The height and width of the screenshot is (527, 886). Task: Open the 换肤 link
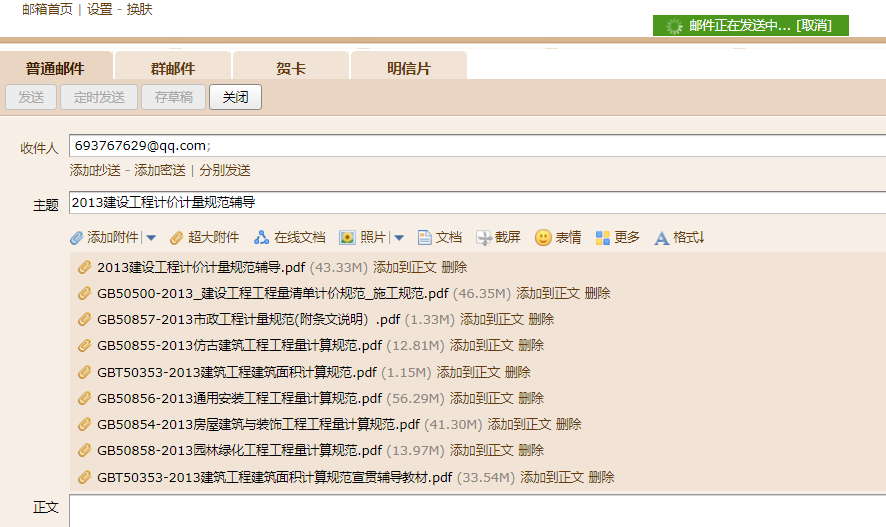click(x=140, y=9)
